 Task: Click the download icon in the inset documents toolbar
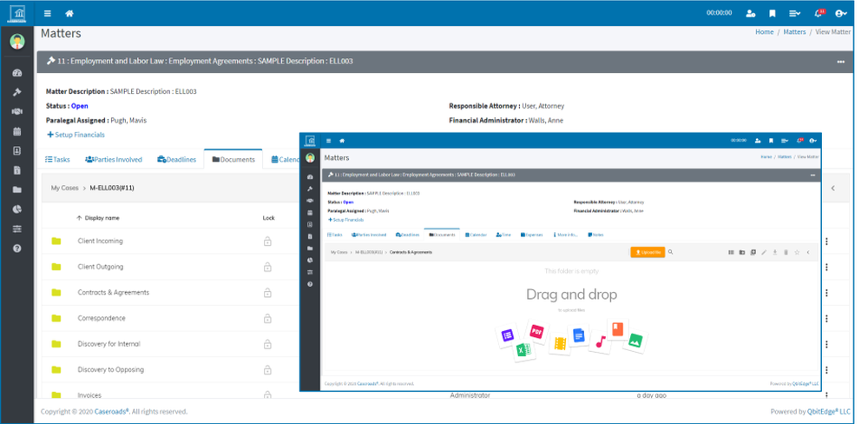(x=775, y=252)
